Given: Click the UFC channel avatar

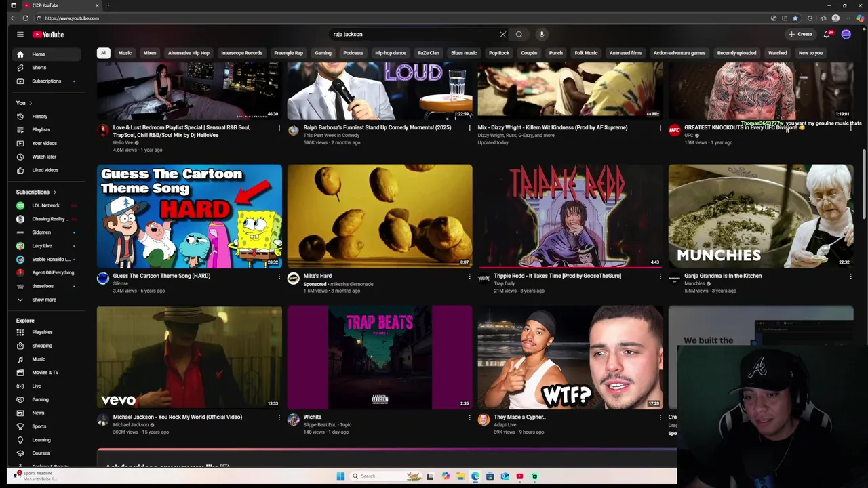Looking at the screenshot, I should (674, 131).
